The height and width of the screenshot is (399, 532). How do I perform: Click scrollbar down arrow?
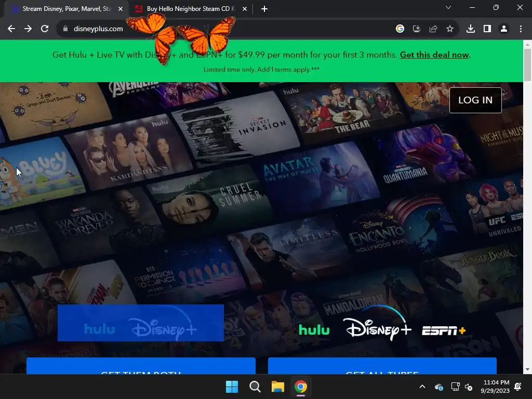point(527,369)
